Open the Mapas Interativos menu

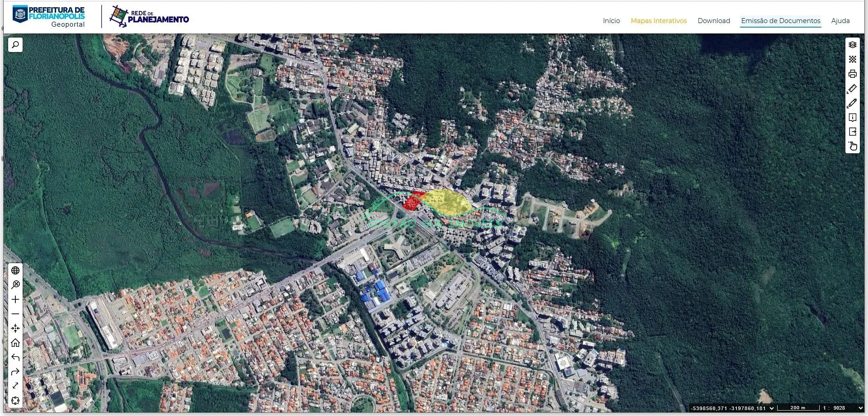(x=658, y=21)
